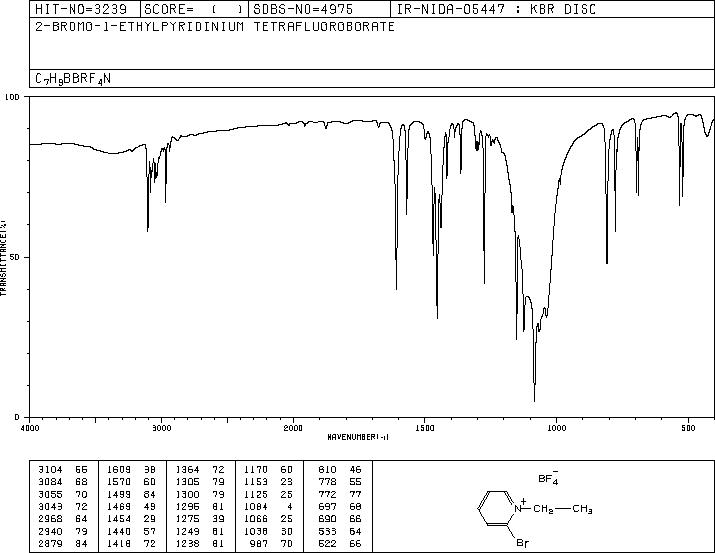Select peak table value 3055
This screenshot has height=553, width=715.
[51, 494]
